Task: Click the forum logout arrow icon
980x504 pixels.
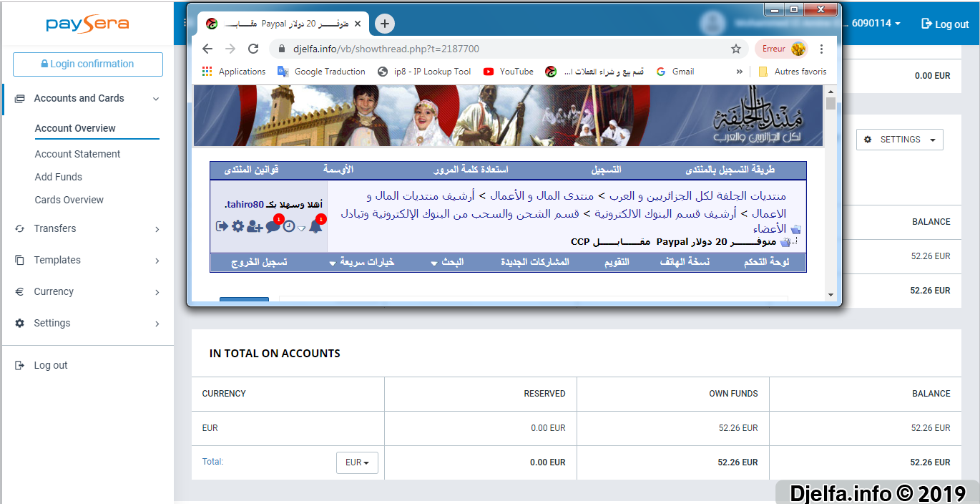Action: click(x=222, y=226)
